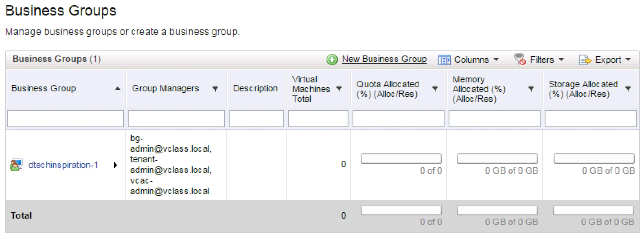
Task: Click the Columns grid icon
Action: coord(444,60)
